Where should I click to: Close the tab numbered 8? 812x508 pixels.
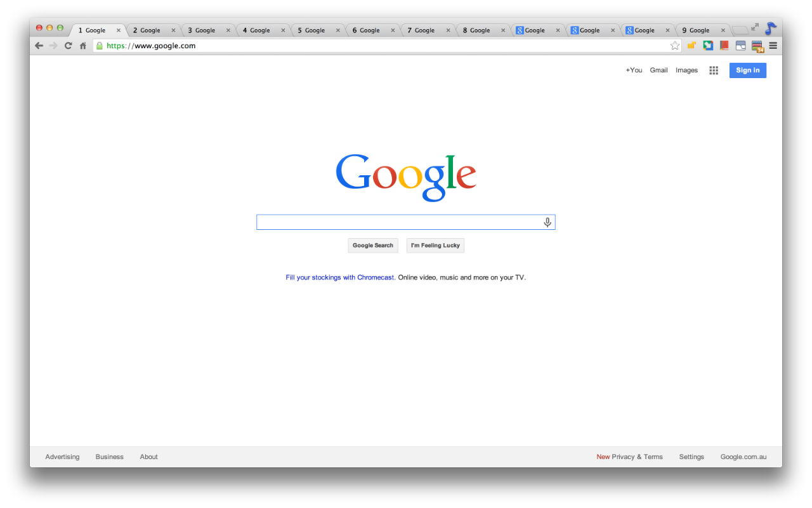point(503,30)
